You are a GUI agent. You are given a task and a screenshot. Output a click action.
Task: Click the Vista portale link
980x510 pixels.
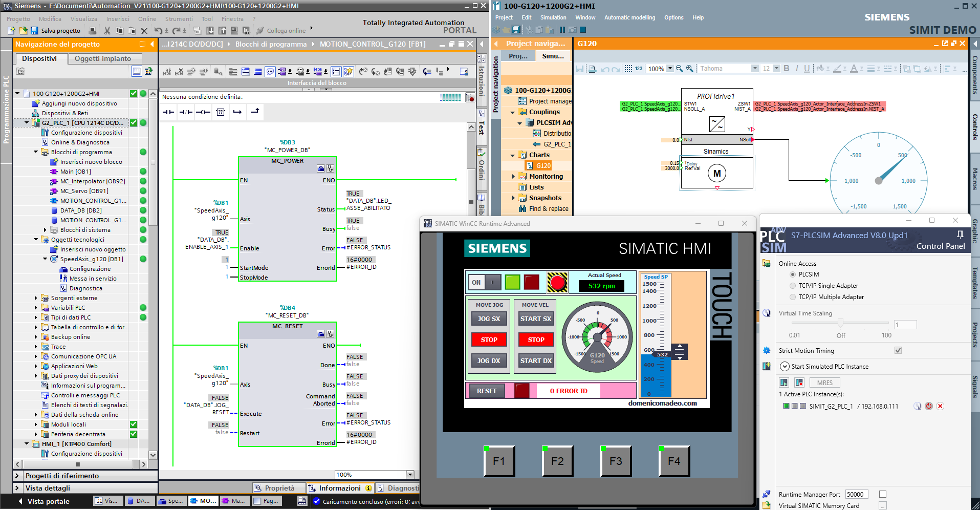coord(48,501)
